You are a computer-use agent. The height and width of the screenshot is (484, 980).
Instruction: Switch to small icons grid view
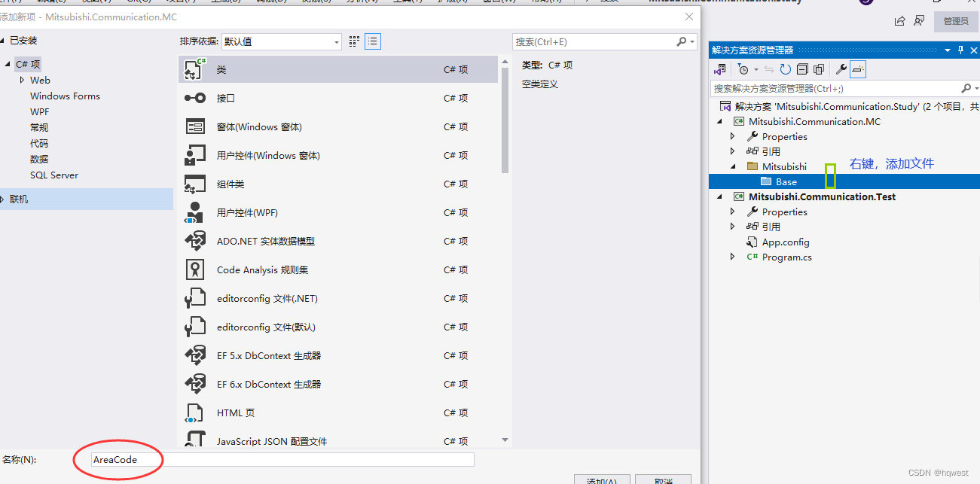coord(354,41)
